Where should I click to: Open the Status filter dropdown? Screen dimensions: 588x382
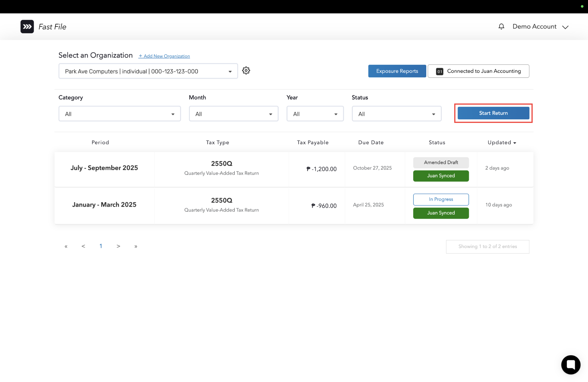click(x=396, y=114)
